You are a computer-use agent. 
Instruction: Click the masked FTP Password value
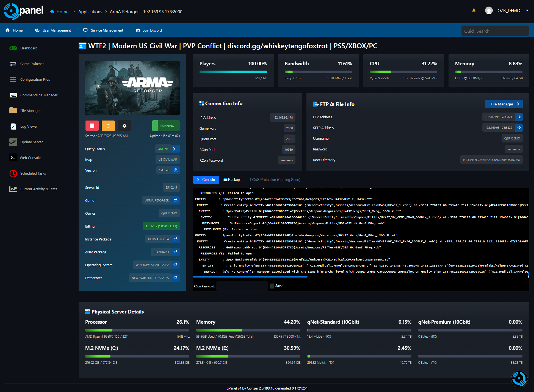click(514, 149)
